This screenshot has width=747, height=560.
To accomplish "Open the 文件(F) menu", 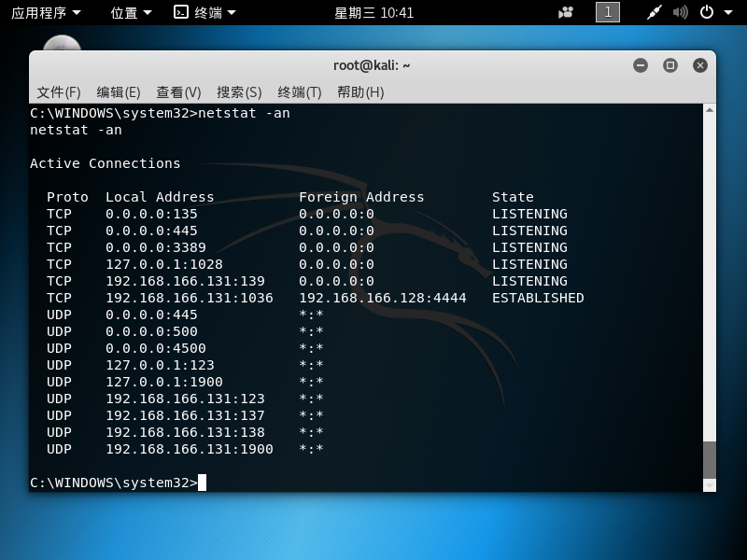I will pyautogui.click(x=59, y=91).
